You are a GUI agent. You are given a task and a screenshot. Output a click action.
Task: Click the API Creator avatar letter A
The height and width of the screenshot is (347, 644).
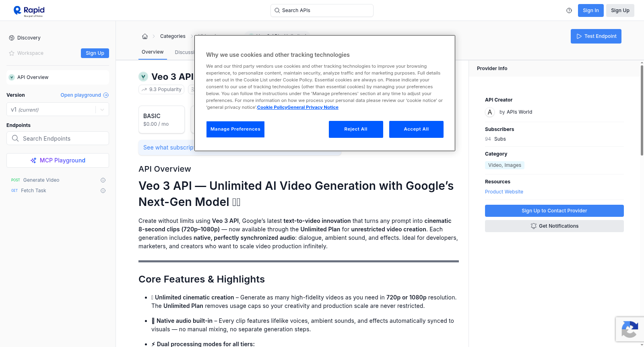coord(490,112)
